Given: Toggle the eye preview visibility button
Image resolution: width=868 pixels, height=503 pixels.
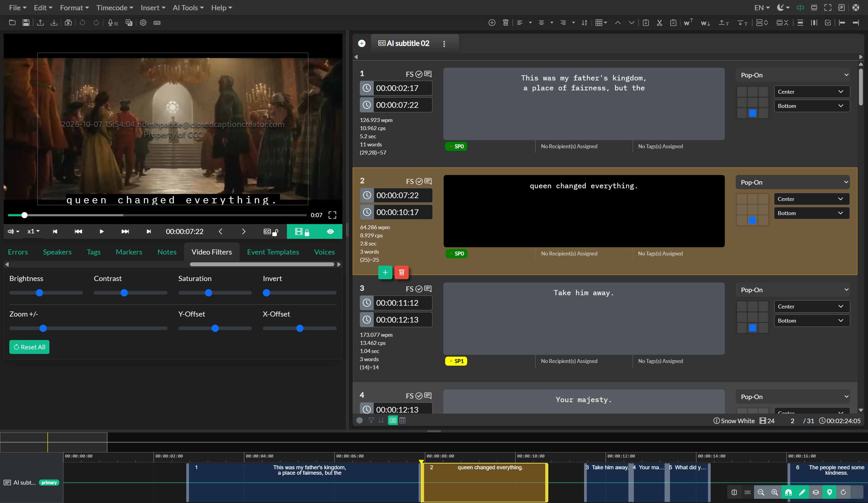Looking at the screenshot, I should coord(330,232).
